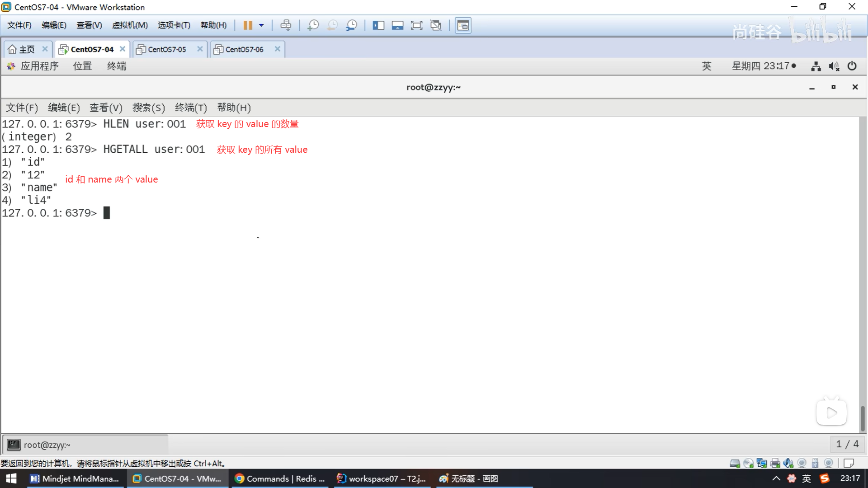Open the power options dropdown arrow
Image resolution: width=868 pixels, height=488 pixels.
coord(261,25)
